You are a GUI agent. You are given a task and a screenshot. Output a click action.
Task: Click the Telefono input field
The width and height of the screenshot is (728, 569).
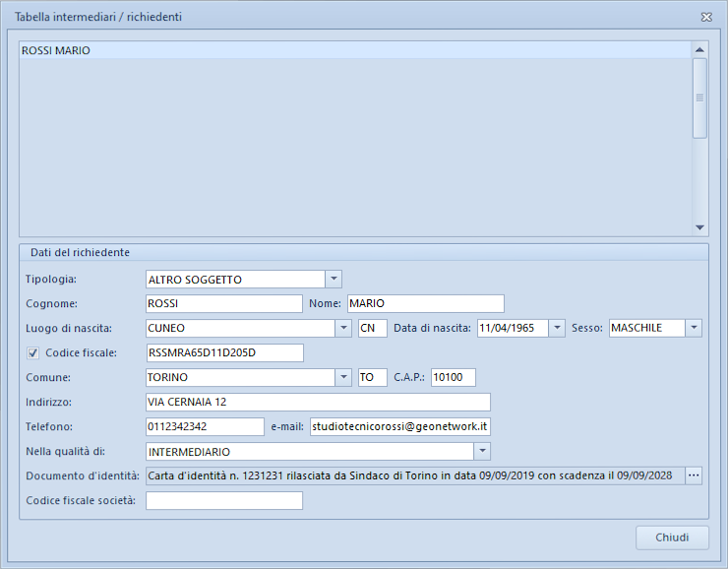(x=205, y=426)
